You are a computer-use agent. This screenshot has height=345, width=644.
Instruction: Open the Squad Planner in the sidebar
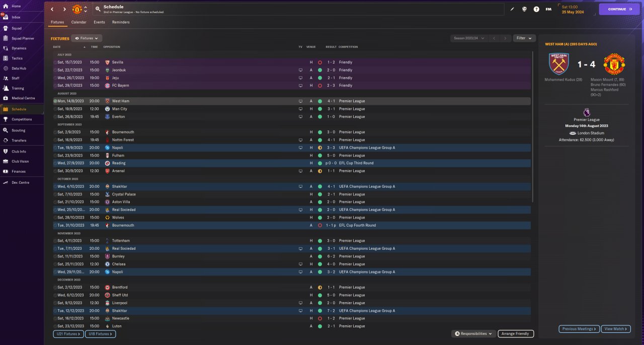[23, 38]
